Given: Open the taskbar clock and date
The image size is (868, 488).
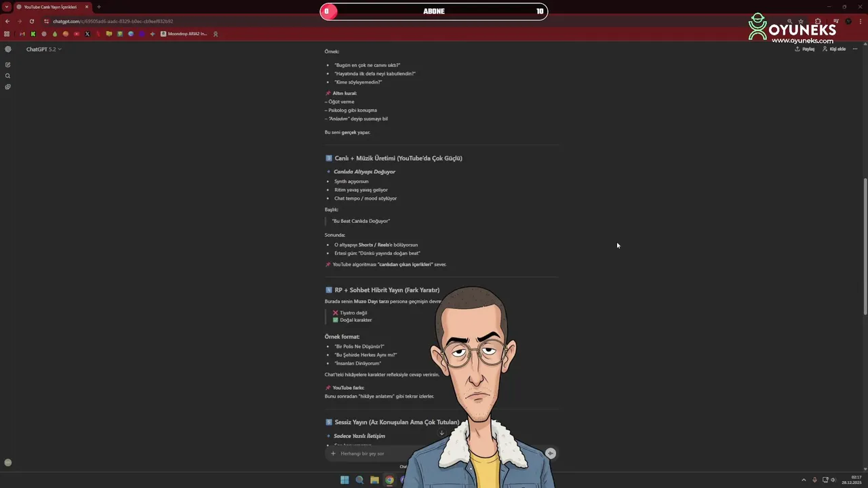Looking at the screenshot, I should coord(852,480).
